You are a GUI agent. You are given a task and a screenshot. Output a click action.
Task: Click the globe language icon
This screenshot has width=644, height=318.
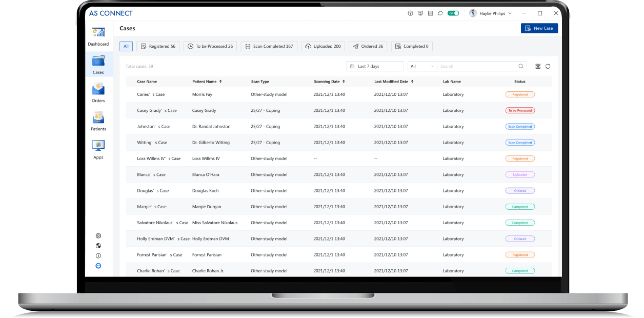(98, 246)
